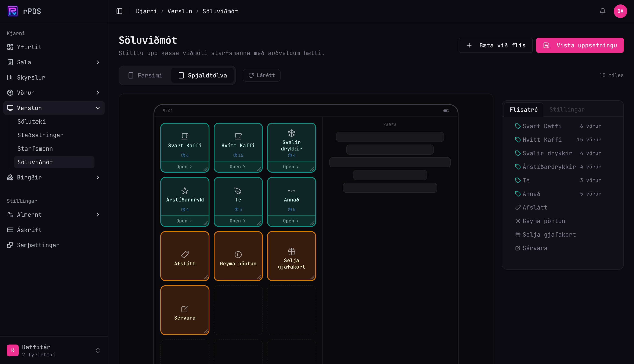634x364 pixels.
Task: Click the cup icon on Hvítt Kaffi tile
Action: [238, 136]
